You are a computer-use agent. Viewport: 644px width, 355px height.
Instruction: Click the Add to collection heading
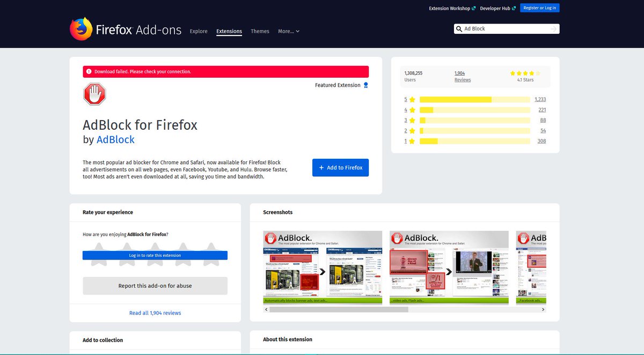[103, 340]
